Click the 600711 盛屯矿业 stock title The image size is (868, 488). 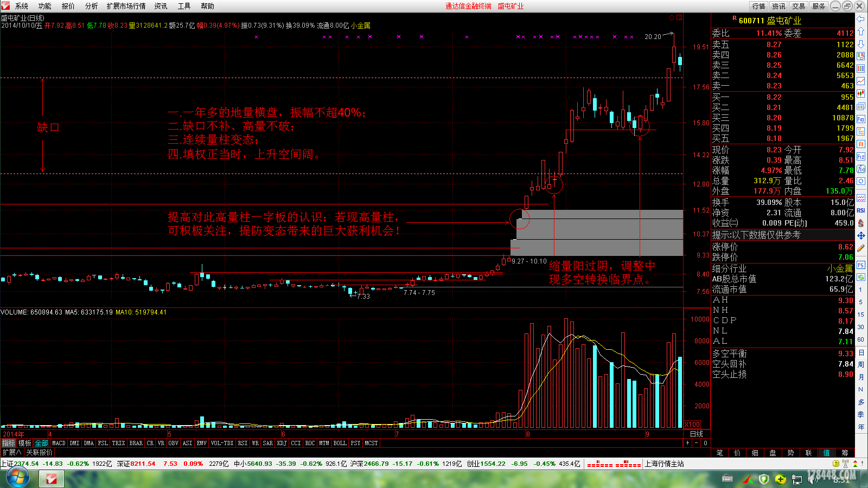[x=770, y=21]
